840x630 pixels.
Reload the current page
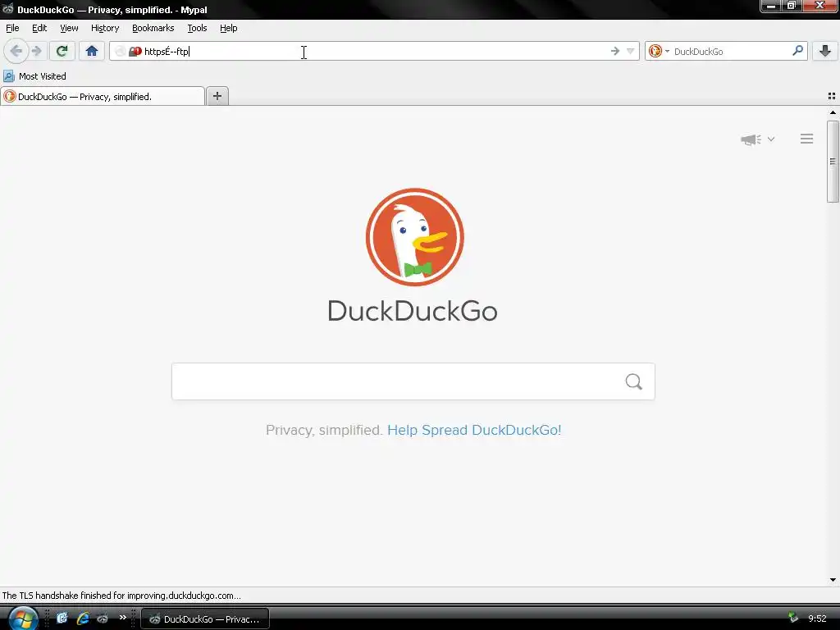click(62, 52)
